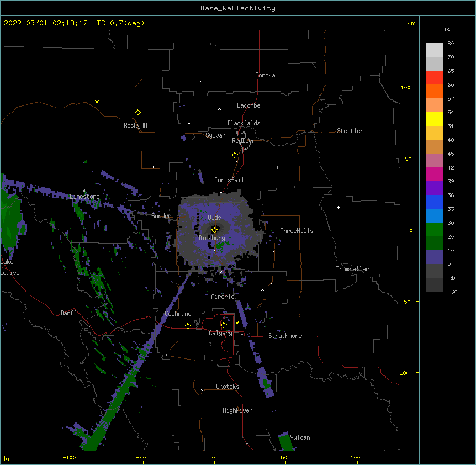Click the dark green swatch between 20 and 10
The width and height of the screenshot is (476, 465).
click(x=434, y=243)
